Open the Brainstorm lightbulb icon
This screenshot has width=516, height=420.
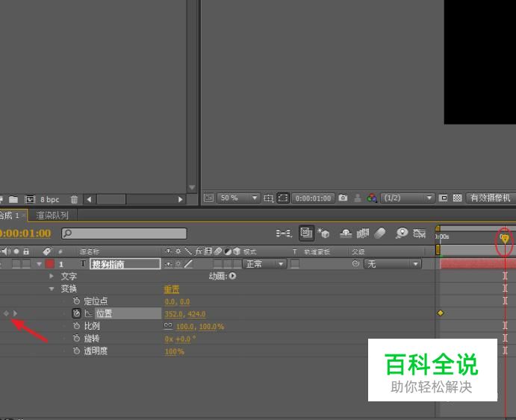point(402,233)
